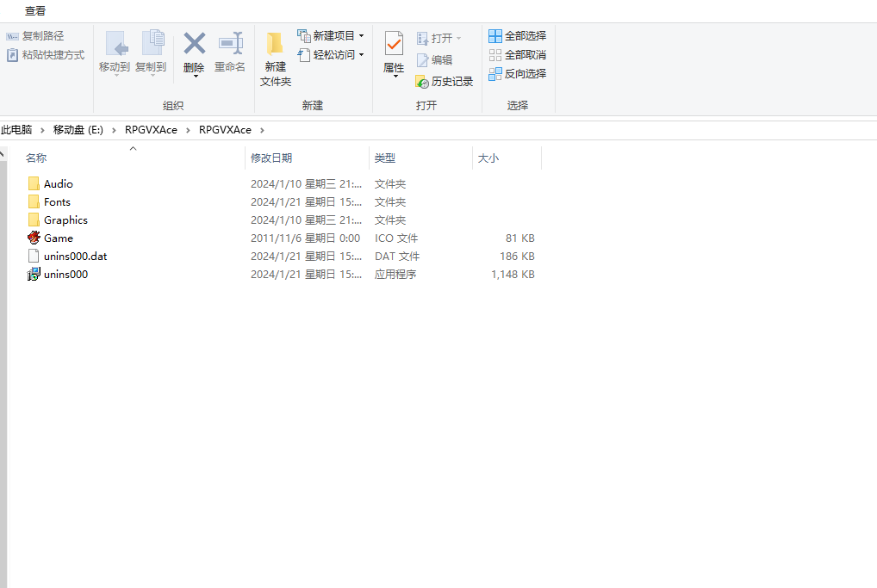Click the Graphics folder name

click(x=65, y=220)
